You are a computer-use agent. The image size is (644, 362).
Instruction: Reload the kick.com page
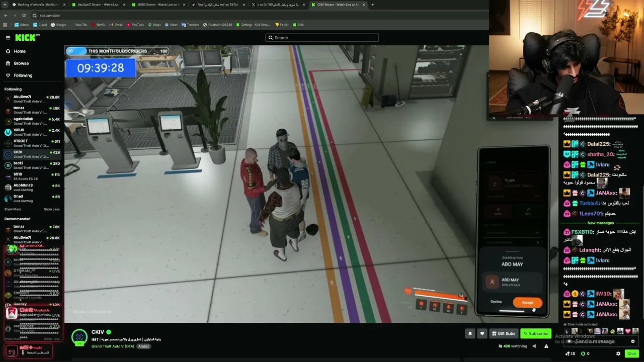(24, 16)
